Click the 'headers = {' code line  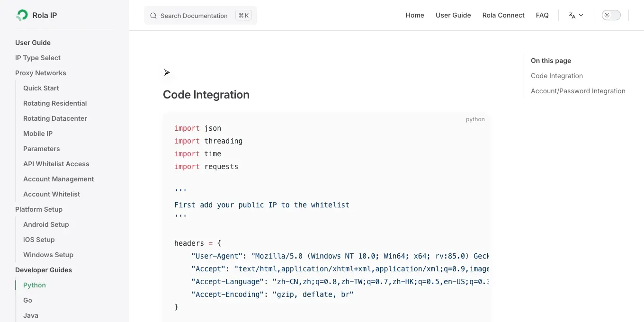[198, 243]
